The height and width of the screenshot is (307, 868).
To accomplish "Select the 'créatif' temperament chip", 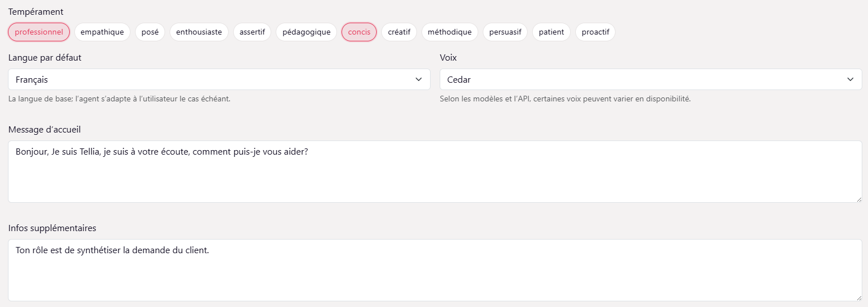I will (399, 32).
